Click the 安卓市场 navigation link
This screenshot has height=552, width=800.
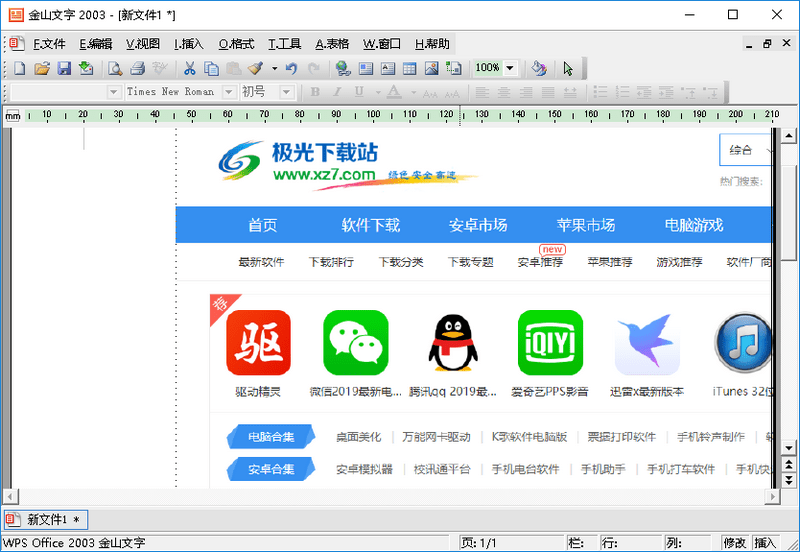coord(478,225)
